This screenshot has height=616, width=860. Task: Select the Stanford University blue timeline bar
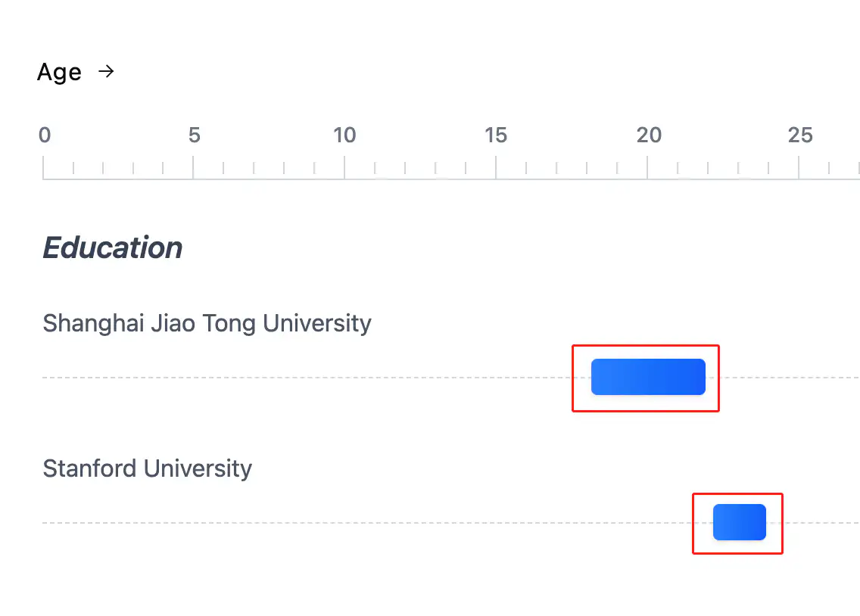click(740, 522)
